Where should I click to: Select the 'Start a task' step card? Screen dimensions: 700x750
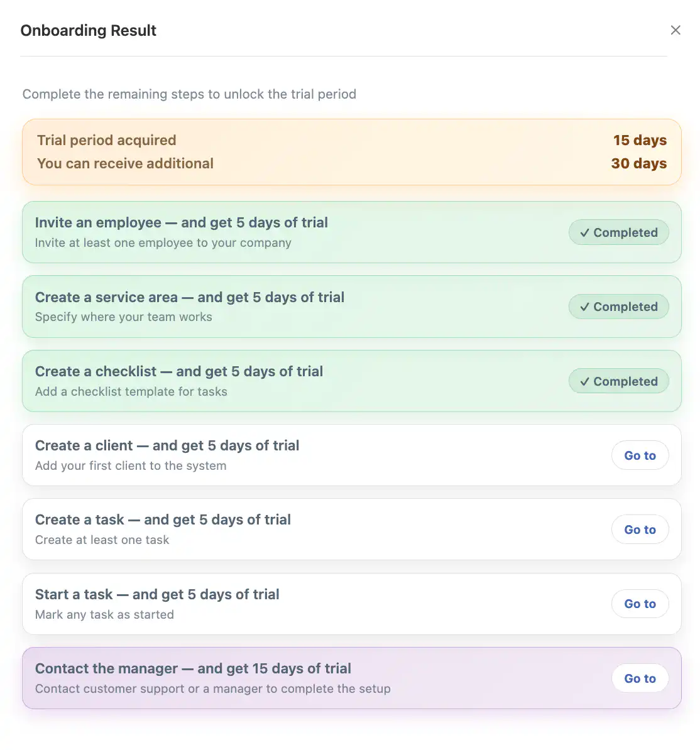(314, 604)
